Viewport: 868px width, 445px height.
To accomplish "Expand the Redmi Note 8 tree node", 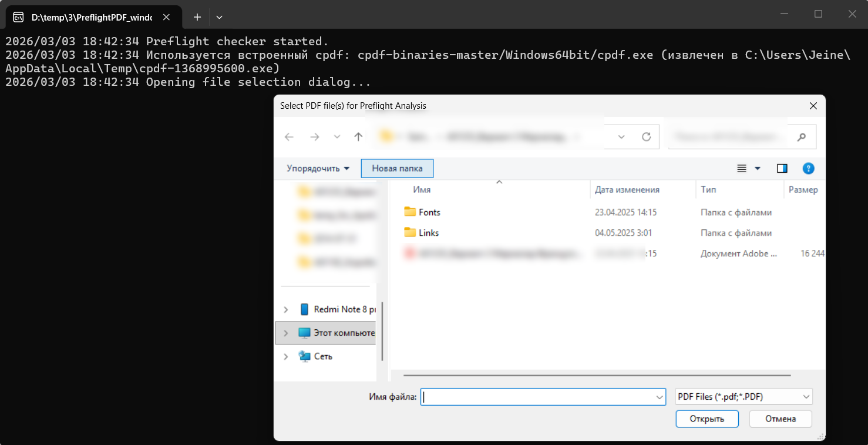I will [286, 309].
